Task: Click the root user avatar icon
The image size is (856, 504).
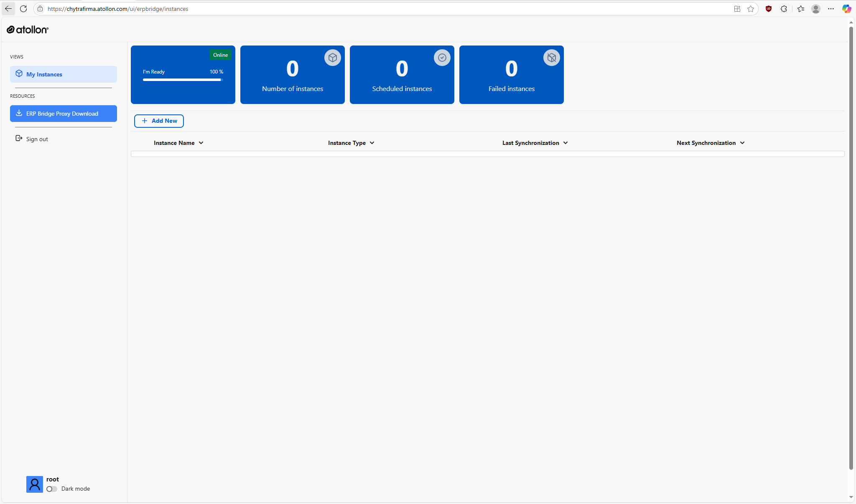Action: pos(35,484)
